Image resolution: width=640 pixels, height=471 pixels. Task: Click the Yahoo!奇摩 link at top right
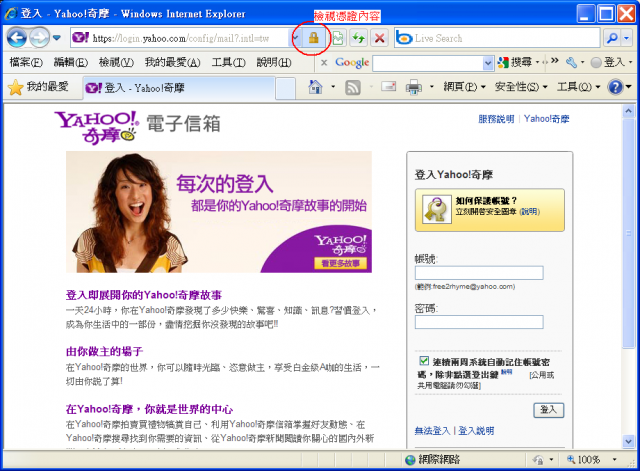[x=547, y=119]
